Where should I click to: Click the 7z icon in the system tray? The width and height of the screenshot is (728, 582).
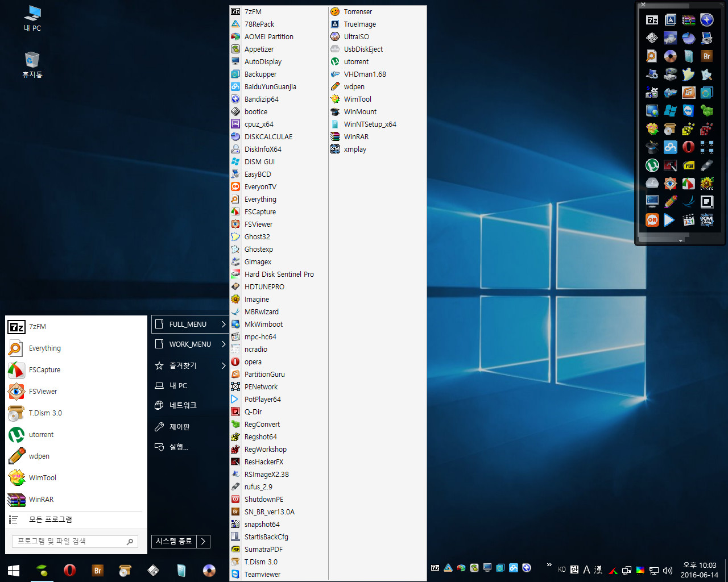click(x=435, y=568)
